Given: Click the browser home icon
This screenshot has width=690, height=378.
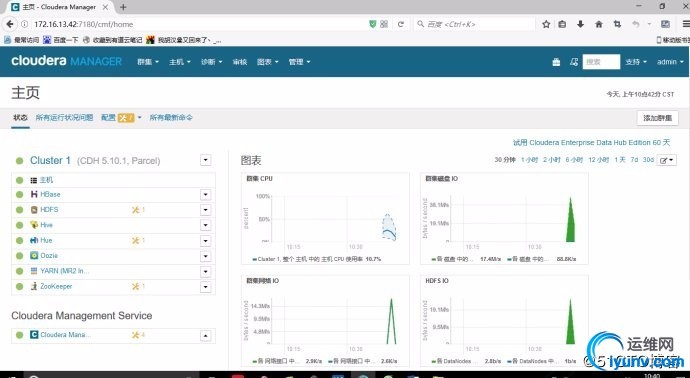Looking at the screenshot, I should 599,24.
